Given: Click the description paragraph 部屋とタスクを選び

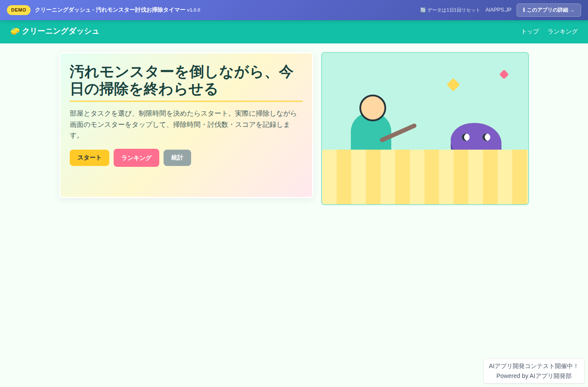Looking at the screenshot, I should [183, 124].
